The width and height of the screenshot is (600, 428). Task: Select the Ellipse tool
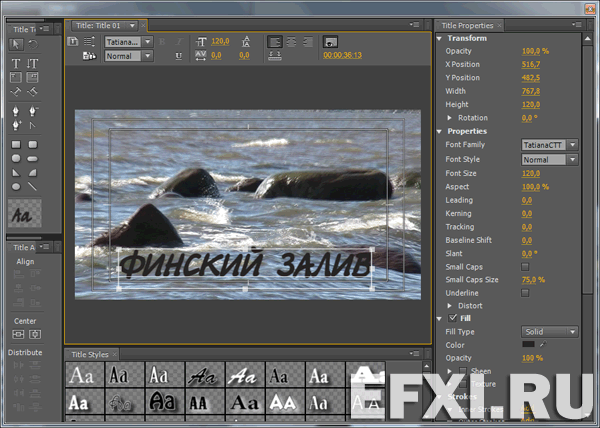16,187
